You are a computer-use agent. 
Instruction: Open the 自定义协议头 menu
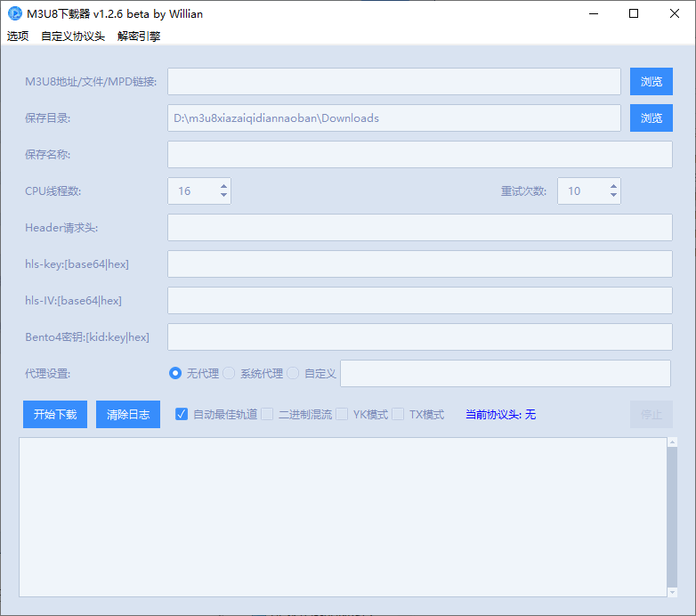pyautogui.click(x=73, y=36)
